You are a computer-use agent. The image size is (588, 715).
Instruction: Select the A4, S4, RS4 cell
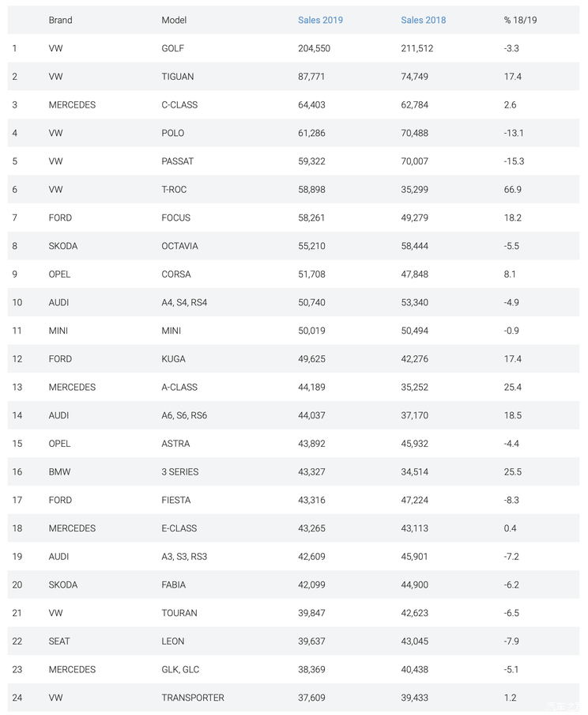[184, 303]
